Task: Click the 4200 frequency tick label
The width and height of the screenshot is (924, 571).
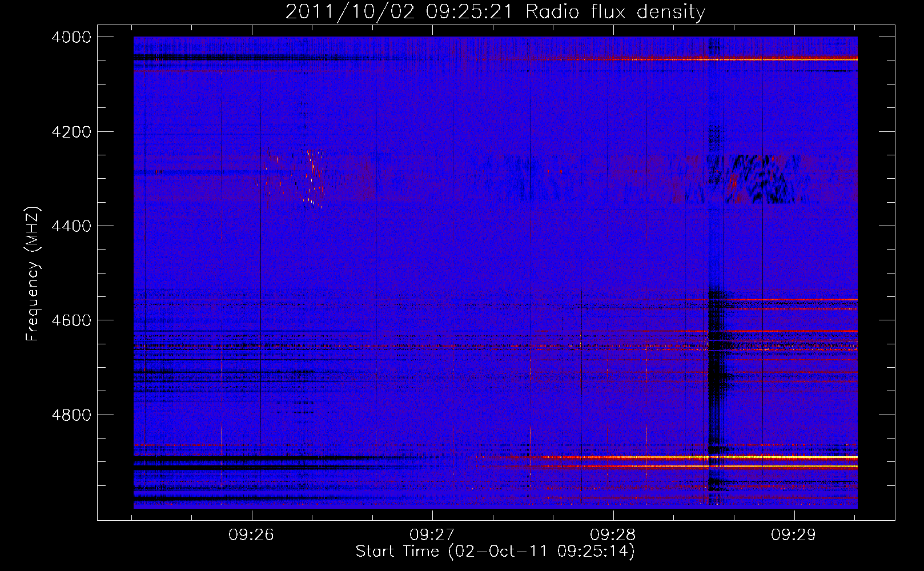Action: pos(71,132)
